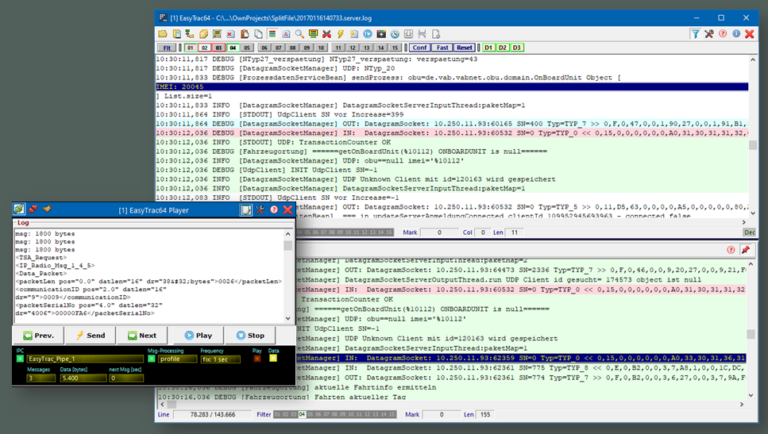768x434 pixels.
Task: Click the pin icon in the lower log pane
Action: click(x=744, y=250)
